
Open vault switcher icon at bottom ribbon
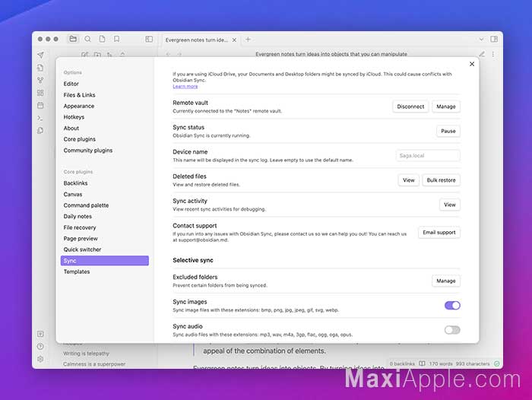(x=40, y=334)
